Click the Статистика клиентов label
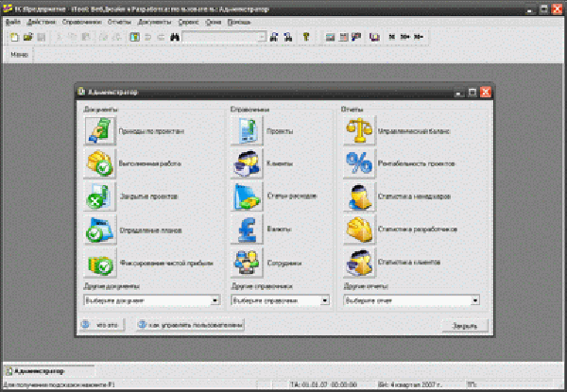567x392 pixels. [409, 263]
